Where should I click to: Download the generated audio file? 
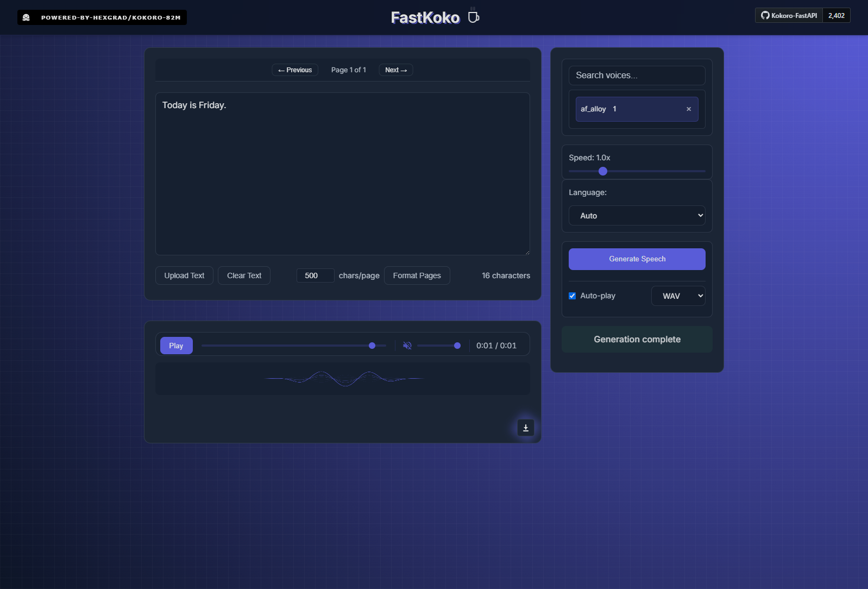(525, 428)
